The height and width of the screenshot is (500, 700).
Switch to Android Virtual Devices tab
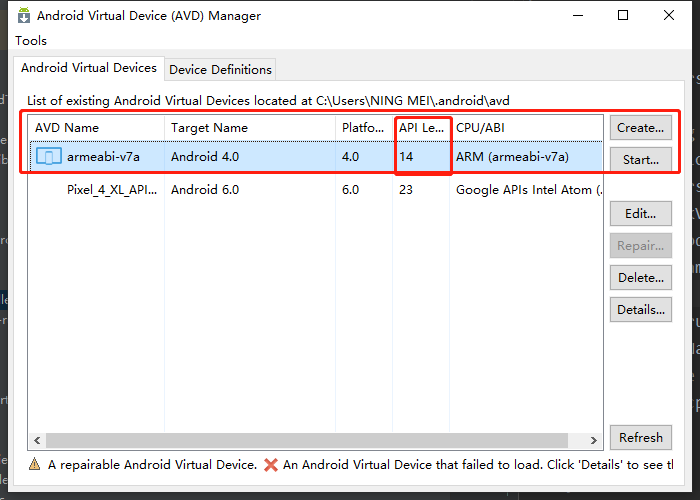point(89,68)
